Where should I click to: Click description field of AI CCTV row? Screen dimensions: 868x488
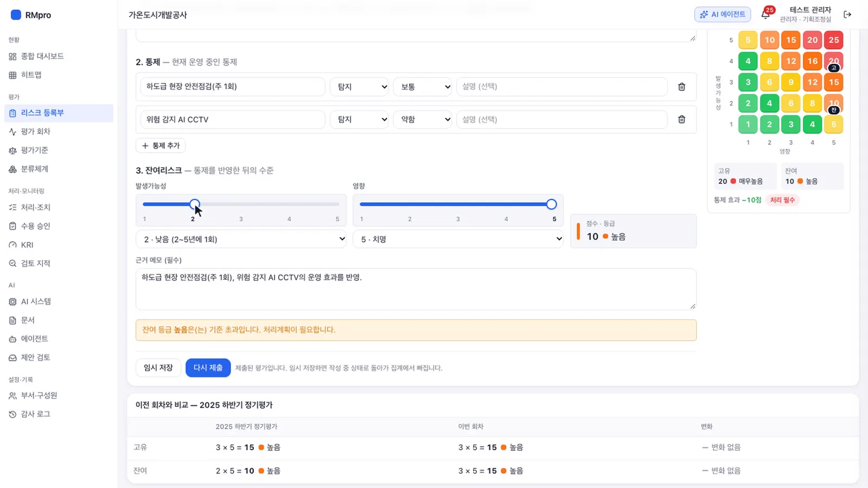click(561, 119)
